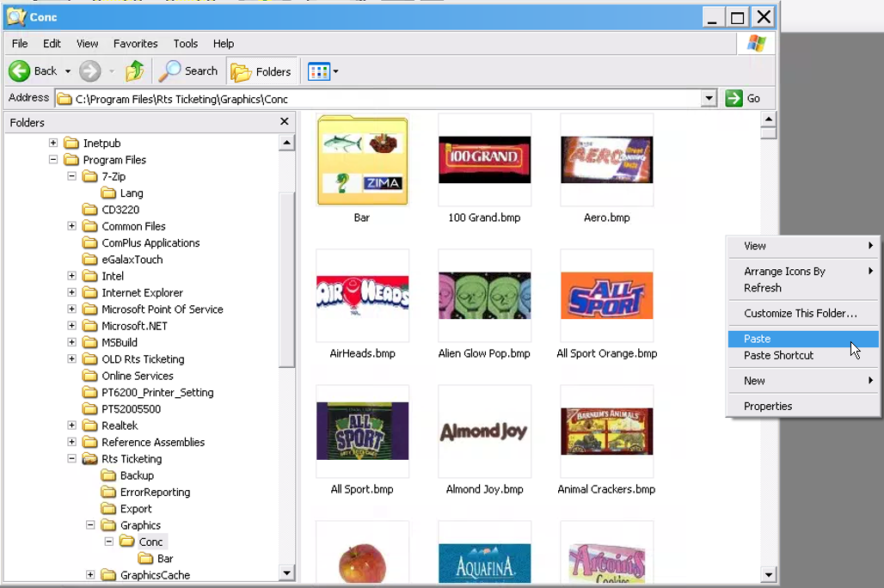Expand Microsoft Point Of Service node

click(71, 309)
